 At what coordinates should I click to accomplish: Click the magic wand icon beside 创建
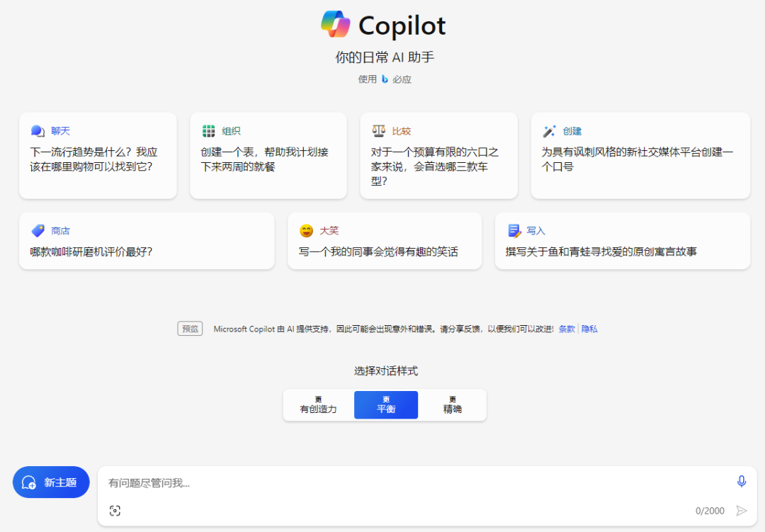[x=550, y=131]
